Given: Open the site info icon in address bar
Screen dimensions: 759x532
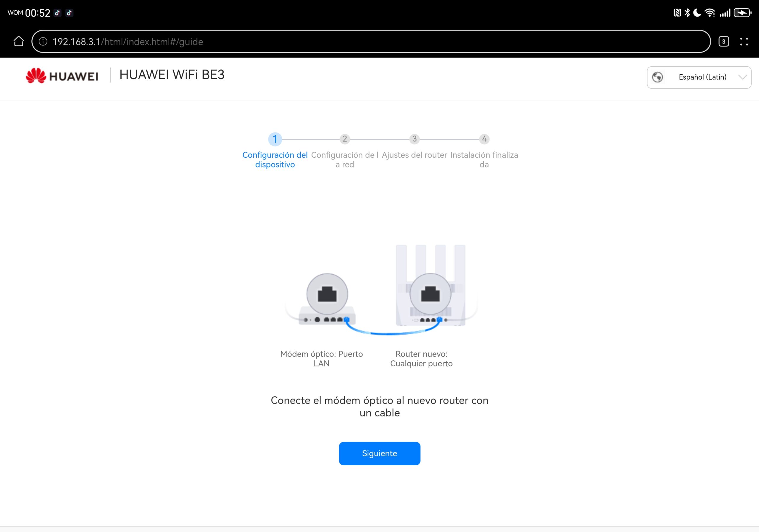Looking at the screenshot, I should point(43,41).
